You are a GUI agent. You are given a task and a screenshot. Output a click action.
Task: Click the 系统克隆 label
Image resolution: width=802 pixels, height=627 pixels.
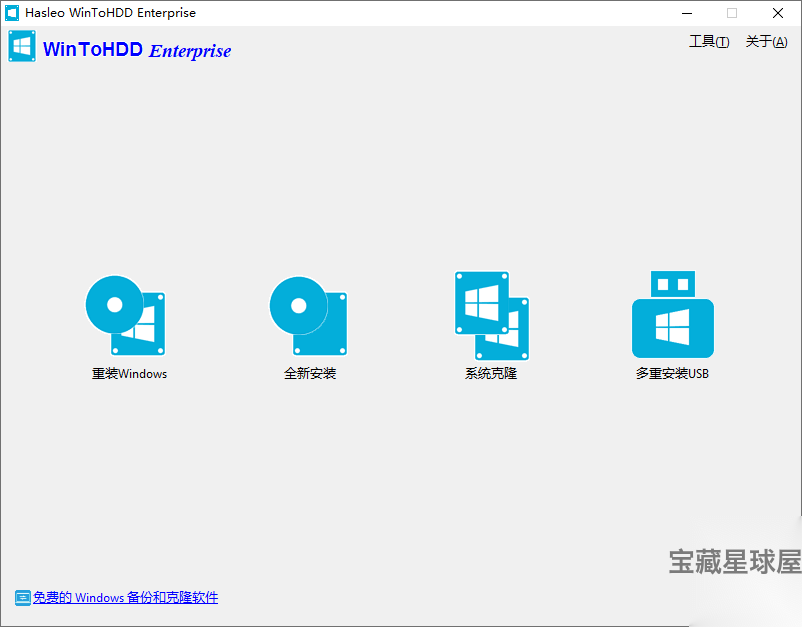point(491,374)
